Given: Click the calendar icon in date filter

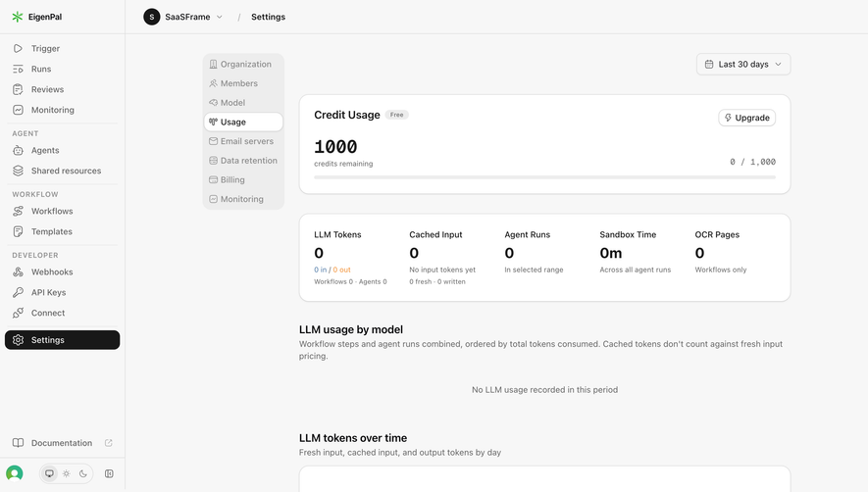Looking at the screenshot, I should 708,65.
